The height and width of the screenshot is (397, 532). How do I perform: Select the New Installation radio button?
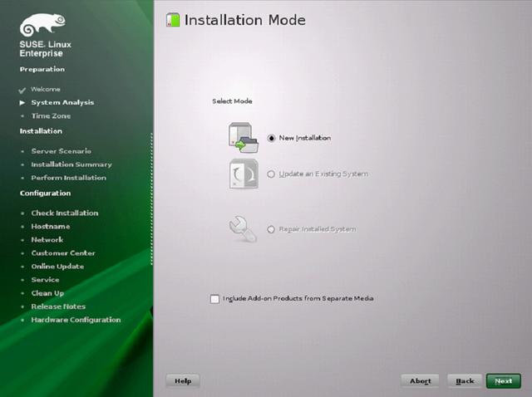[x=271, y=139]
